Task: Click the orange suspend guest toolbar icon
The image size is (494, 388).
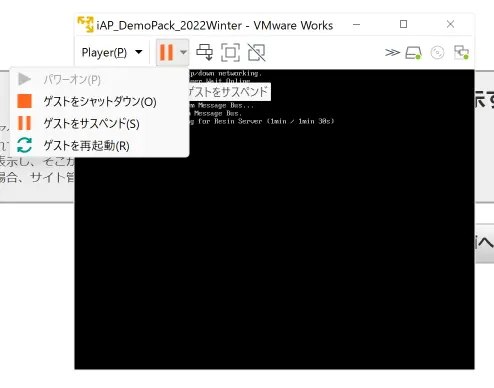Action: [x=166, y=52]
